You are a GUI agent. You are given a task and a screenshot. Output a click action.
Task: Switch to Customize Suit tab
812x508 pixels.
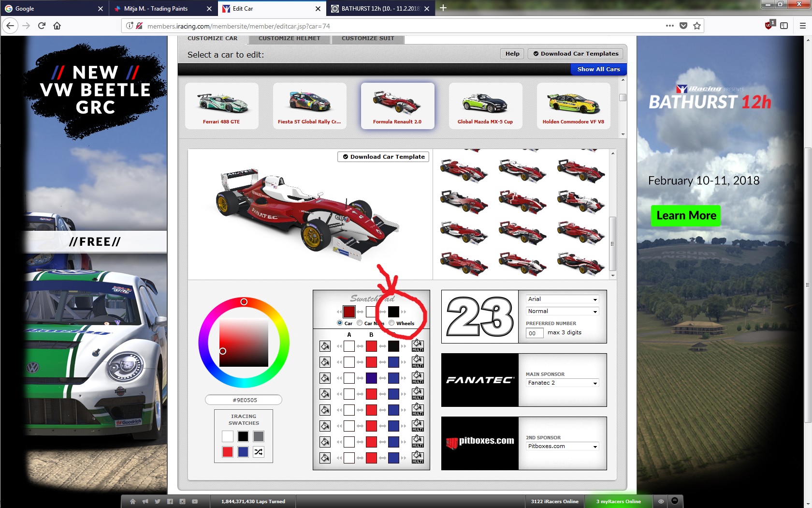coord(368,39)
